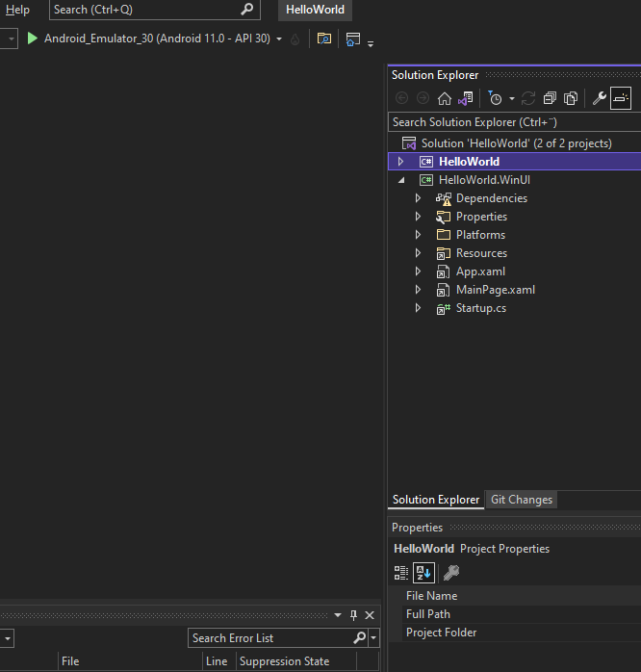Open Property Pages wrench in Properties panel

coord(450,573)
